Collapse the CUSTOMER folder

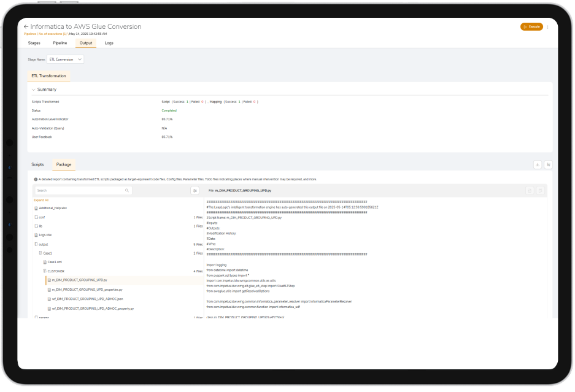(x=45, y=271)
